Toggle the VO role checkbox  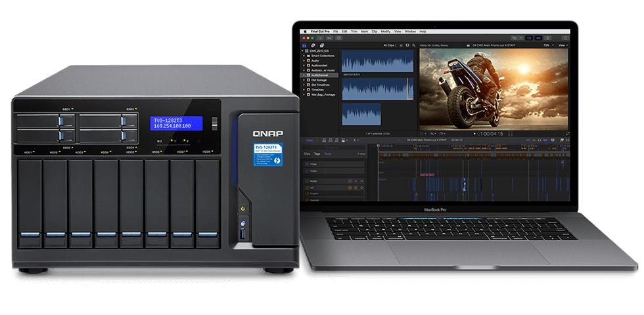click(x=307, y=188)
